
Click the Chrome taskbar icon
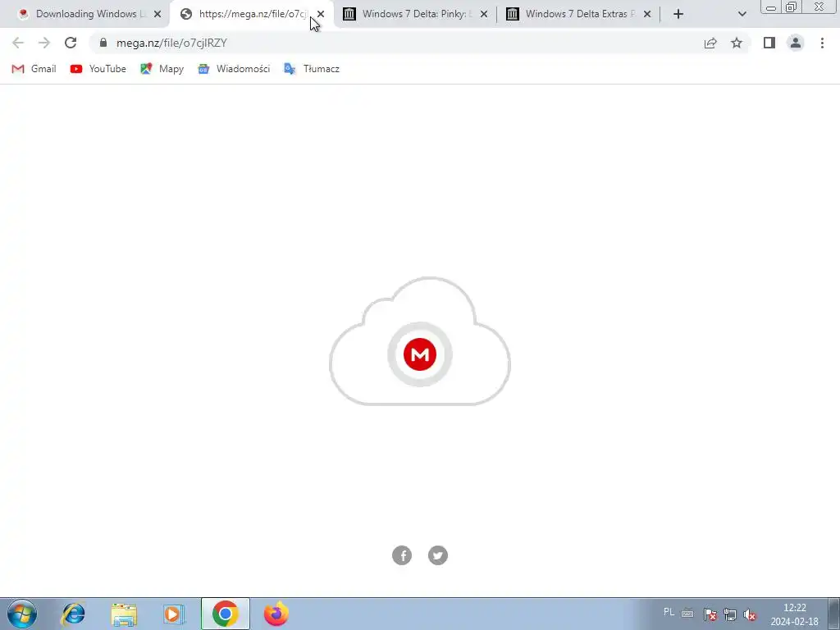[225, 614]
